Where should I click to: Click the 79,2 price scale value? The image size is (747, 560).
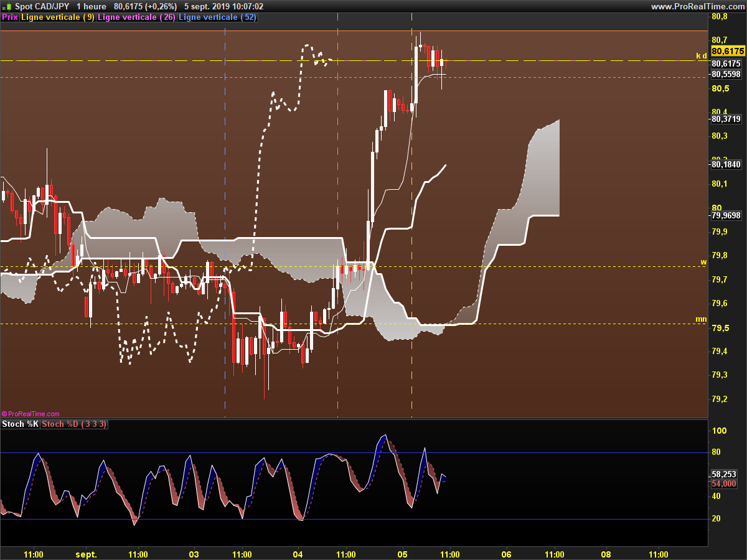click(x=720, y=399)
